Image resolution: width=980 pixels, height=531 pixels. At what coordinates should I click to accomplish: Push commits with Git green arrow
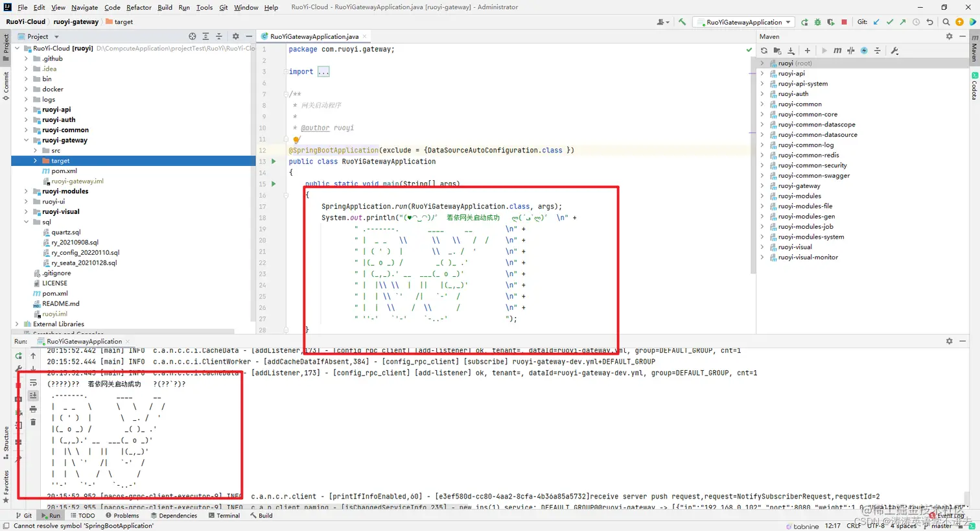pyautogui.click(x=902, y=22)
